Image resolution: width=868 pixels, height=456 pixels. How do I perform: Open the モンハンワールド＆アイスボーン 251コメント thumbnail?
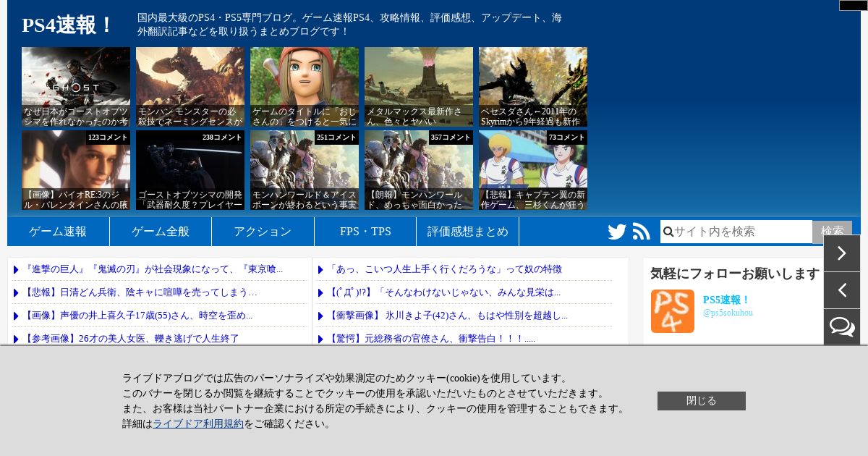pos(305,170)
